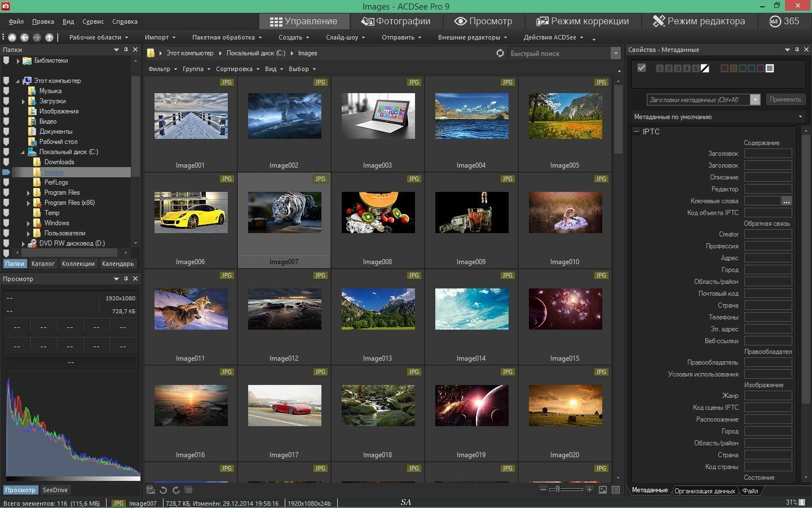812x508 pixels.
Task: Apply the blue color label
Action: [x=751, y=68]
